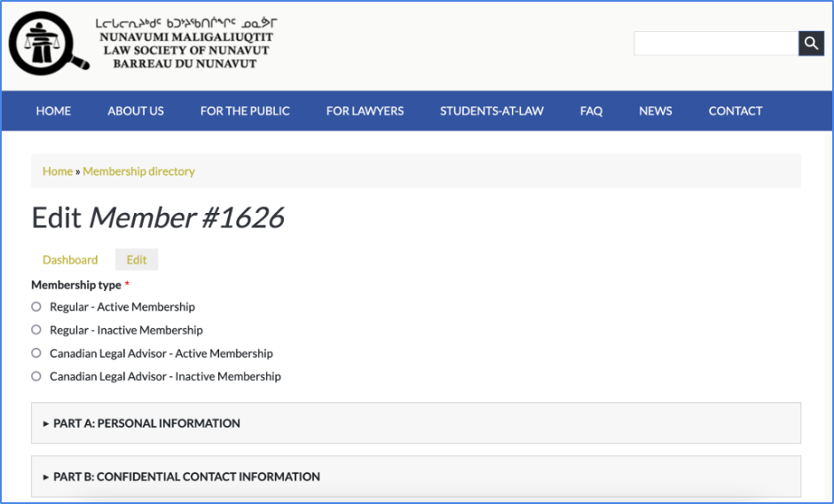Switch to the Dashboard tab
The image size is (834, 504).
(x=70, y=260)
